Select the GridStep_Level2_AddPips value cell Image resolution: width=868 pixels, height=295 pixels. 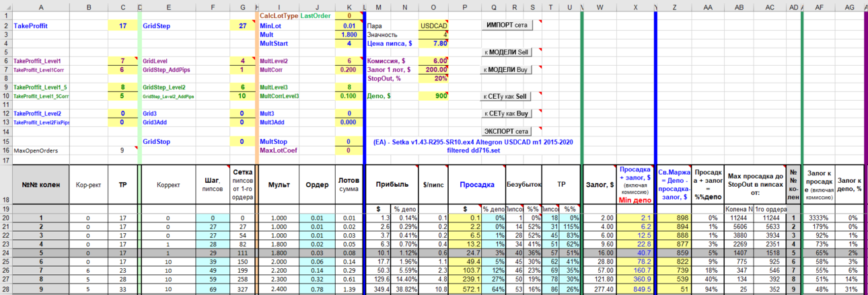242,96
